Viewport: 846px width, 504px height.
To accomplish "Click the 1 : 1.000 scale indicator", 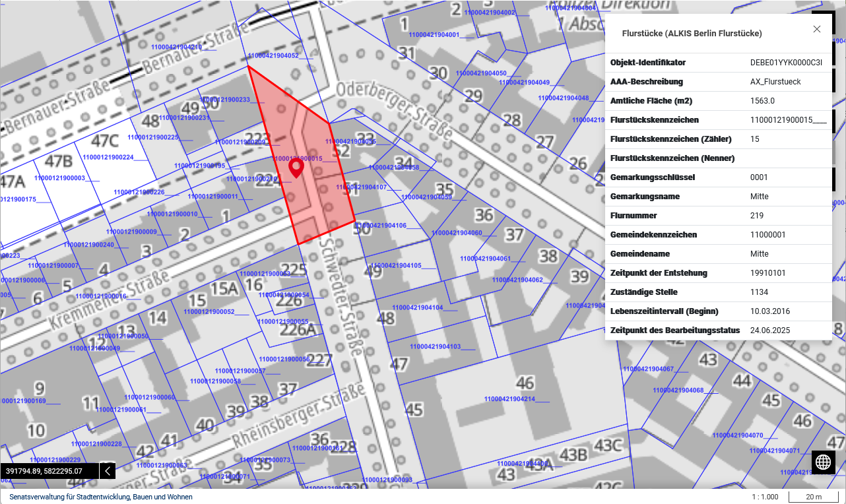I will pos(765,497).
